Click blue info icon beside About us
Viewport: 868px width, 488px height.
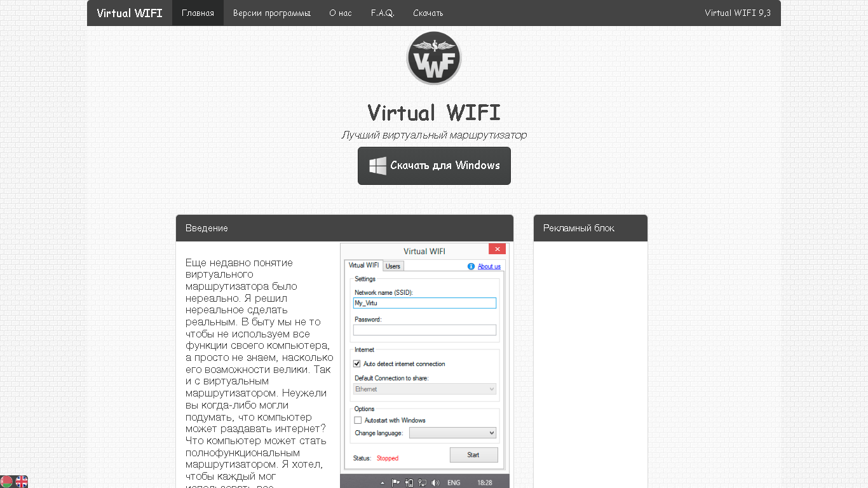pos(471,266)
